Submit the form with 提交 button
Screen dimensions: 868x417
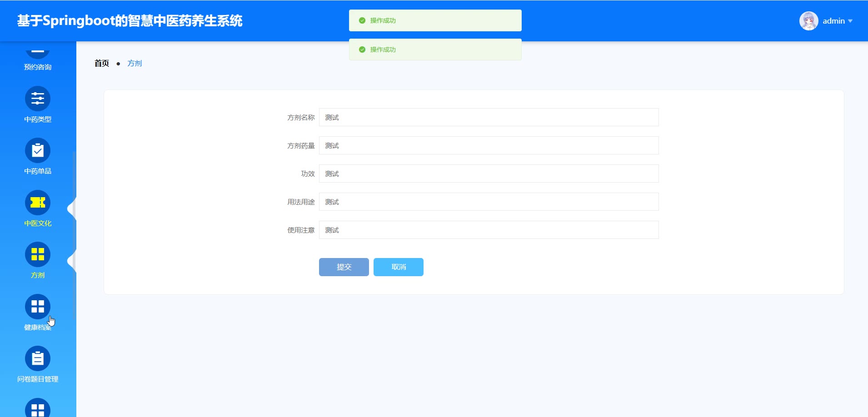(344, 267)
